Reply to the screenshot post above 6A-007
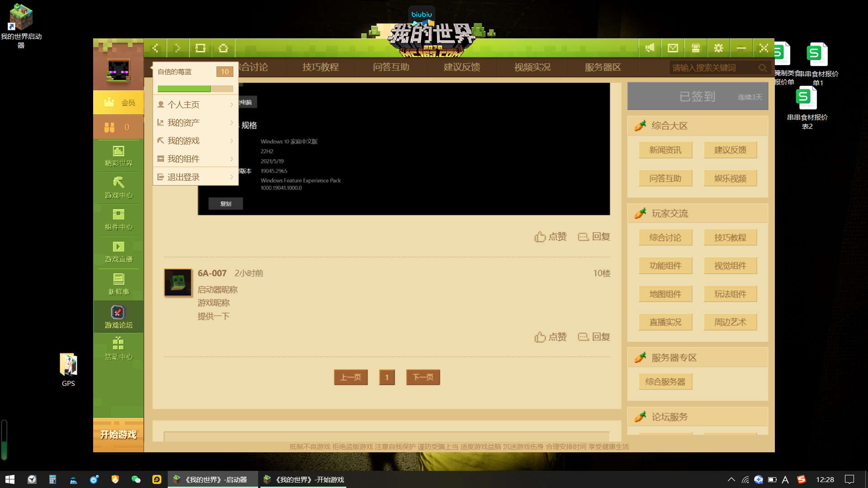The width and height of the screenshot is (868, 488). coord(594,237)
